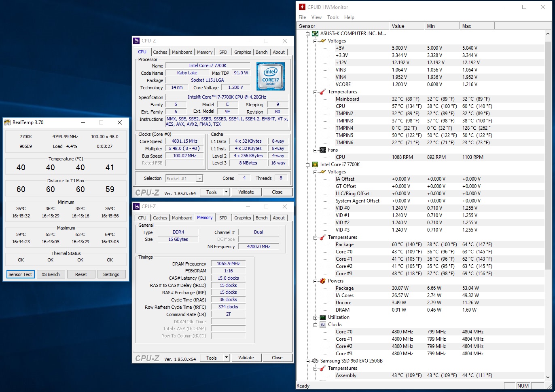The image size is (555, 392).
Task: Click the Intel Core i7 logo in CPU-Z
Action: [271, 76]
